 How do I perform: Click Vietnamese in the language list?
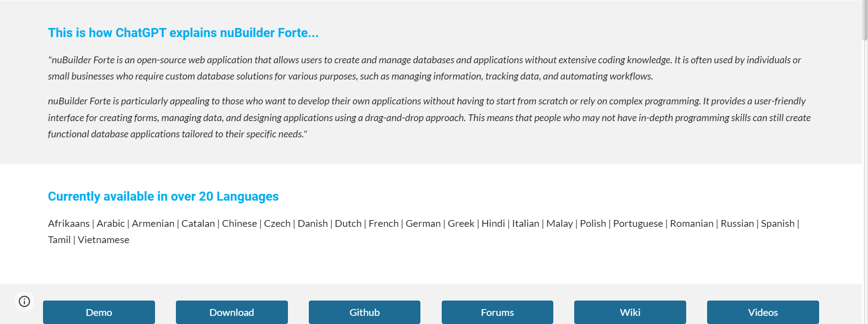(x=104, y=240)
